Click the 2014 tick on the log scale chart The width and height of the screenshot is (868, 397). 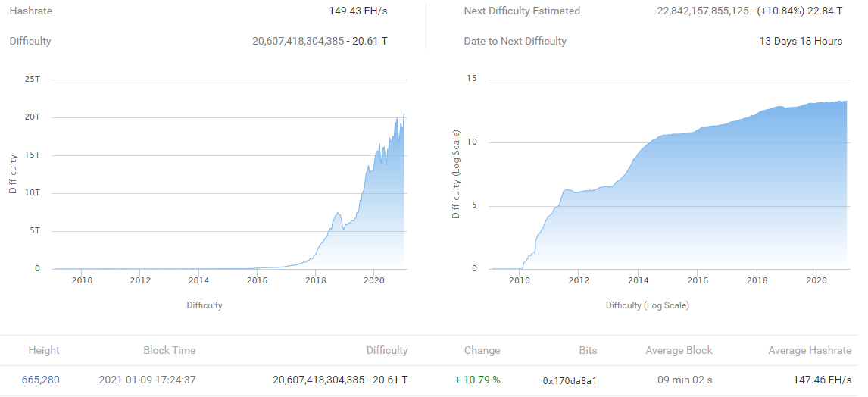point(639,280)
